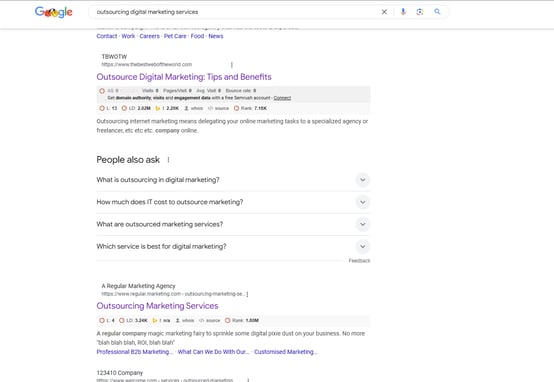Screen dimensions: 554x382
Task: Clear the search query with X icon
Action: click(384, 12)
